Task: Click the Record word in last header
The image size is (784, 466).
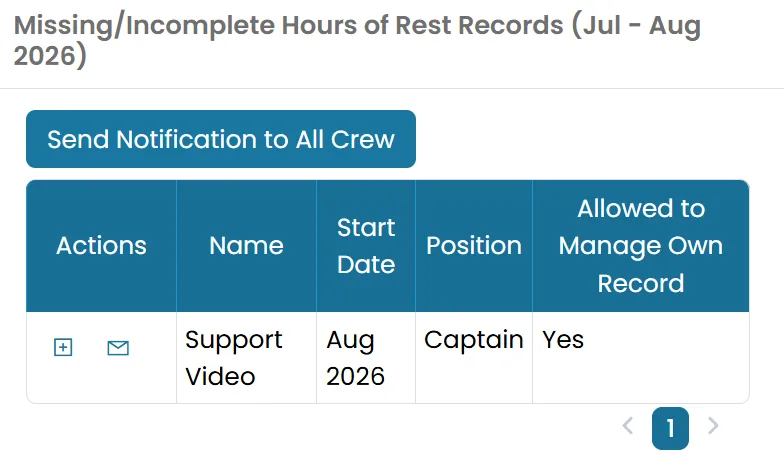Action: [641, 284]
